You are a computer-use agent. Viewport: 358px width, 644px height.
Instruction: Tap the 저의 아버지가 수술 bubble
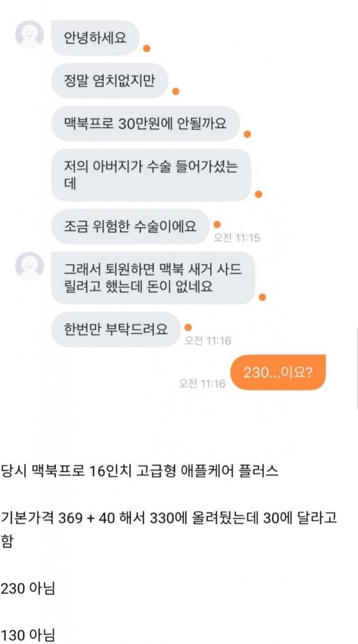click(x=151, y=175)
